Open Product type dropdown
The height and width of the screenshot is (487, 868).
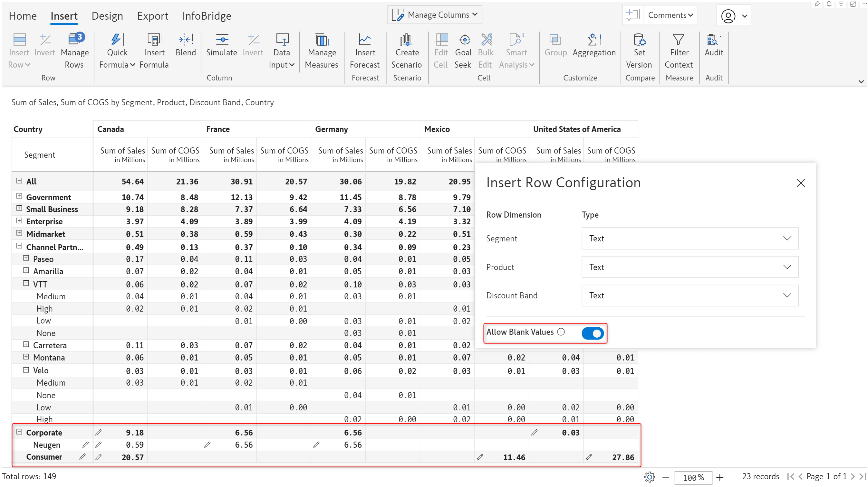point(690,267)
